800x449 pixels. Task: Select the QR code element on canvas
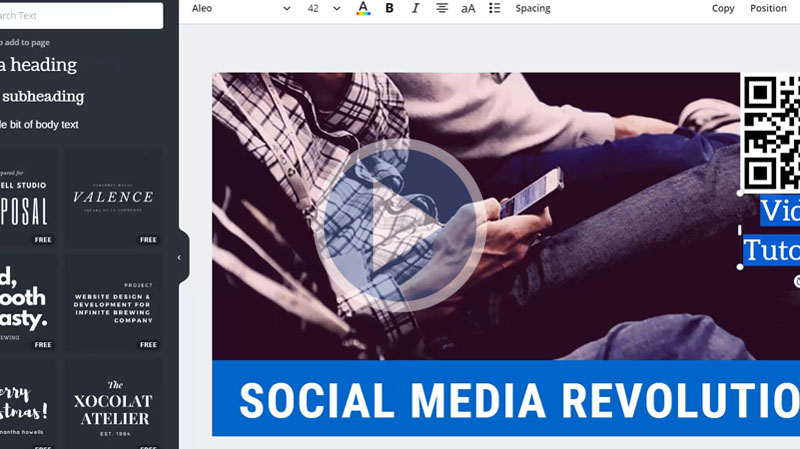coord(772,130)
